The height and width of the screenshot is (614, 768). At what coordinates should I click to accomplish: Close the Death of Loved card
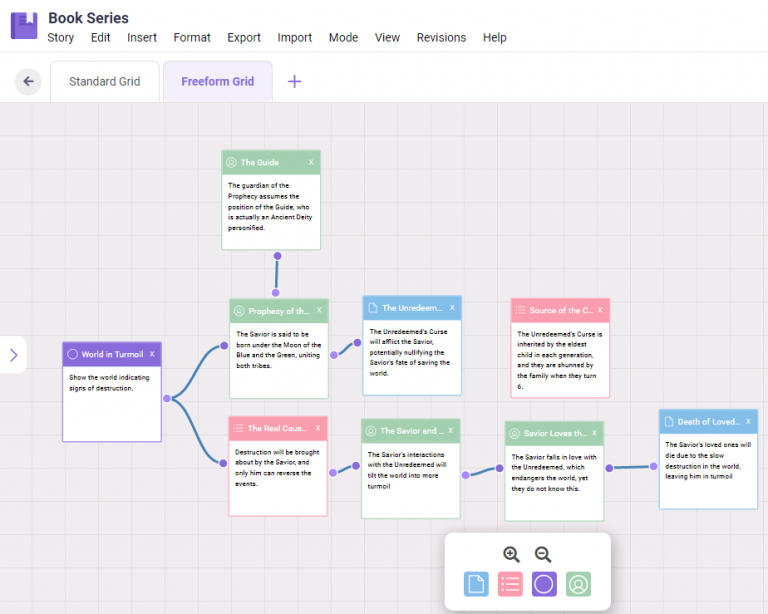tap(748, 422)
